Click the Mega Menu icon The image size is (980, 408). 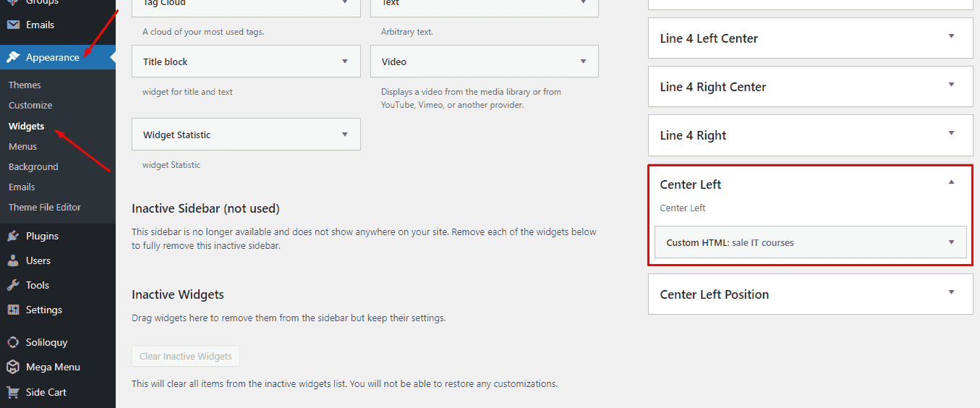tap(13, 367)
